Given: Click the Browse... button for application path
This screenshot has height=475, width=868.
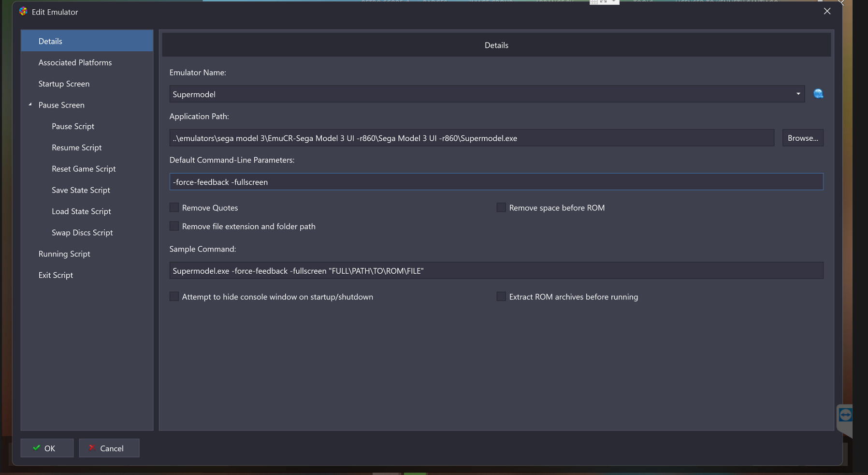Looking at the screenshot, I should coord(803,138).
